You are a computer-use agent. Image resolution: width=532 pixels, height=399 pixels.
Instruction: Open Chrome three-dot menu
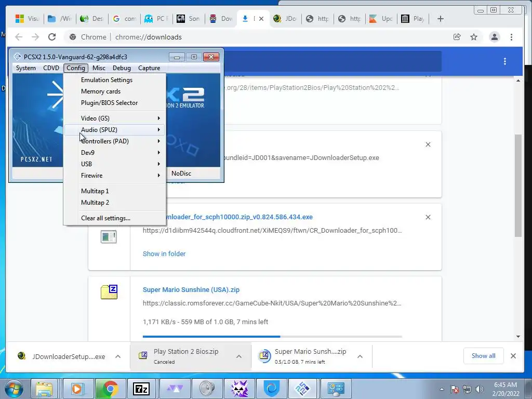click(511, 37)
